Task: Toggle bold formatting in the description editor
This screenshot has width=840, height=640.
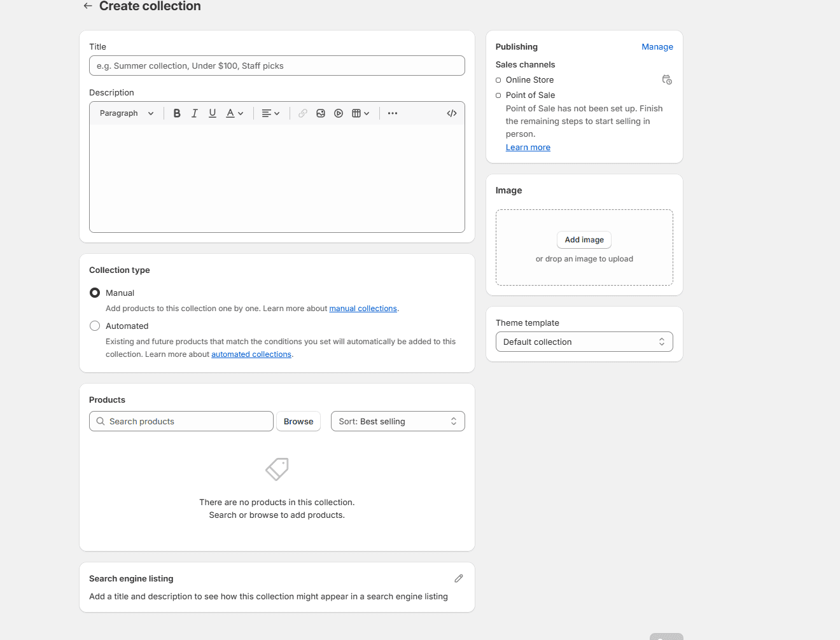Action: [177, 113]
